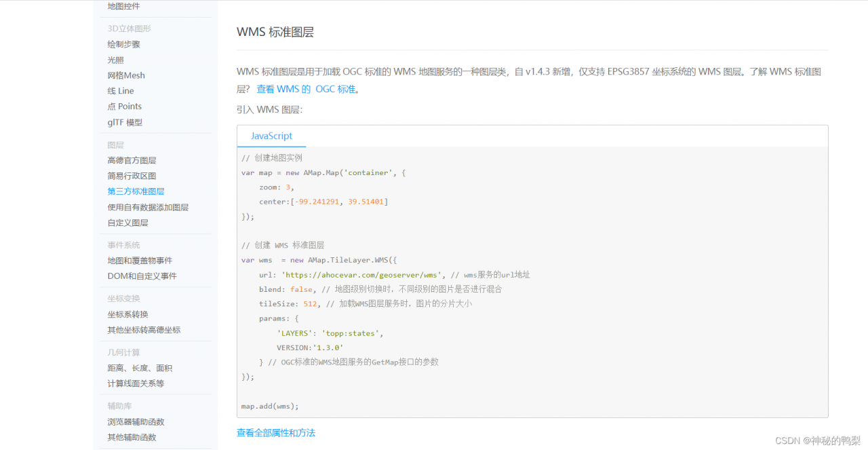Click the 图层 section heading in sidebar
The height and width of the screenshot is (450, 868).
(x=115, y=145)
